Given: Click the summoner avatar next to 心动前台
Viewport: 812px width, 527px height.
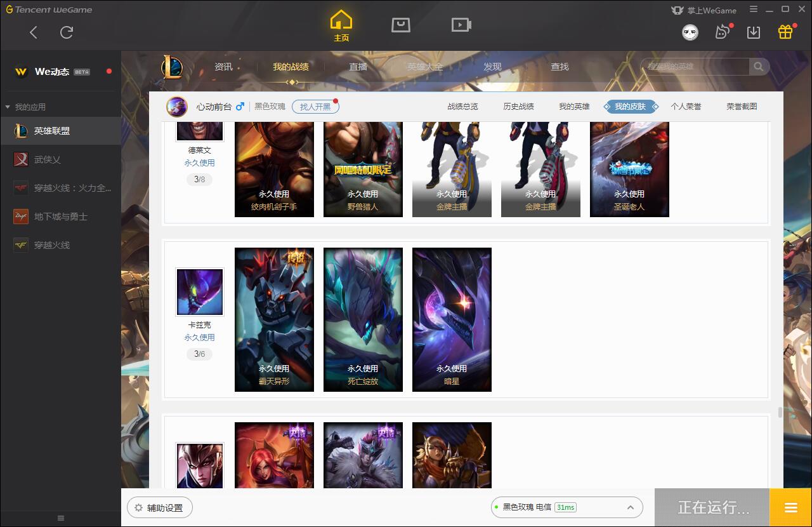Looking at the screenshot, I should [177, 107].
